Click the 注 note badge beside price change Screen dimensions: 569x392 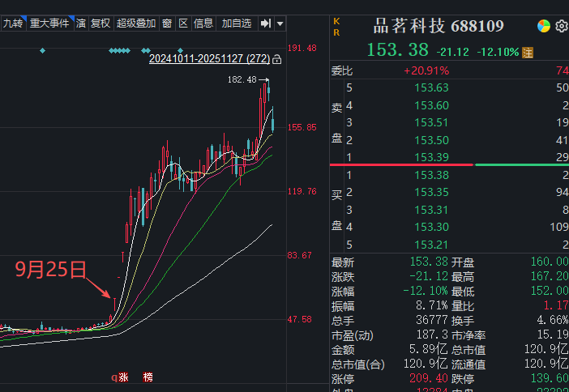coord(528,53)
